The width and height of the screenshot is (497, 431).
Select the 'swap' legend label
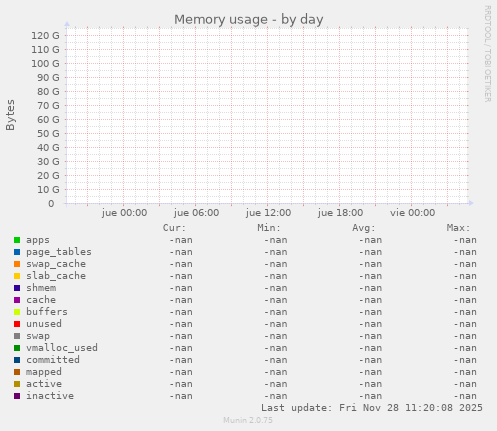(x=38, y=336)
